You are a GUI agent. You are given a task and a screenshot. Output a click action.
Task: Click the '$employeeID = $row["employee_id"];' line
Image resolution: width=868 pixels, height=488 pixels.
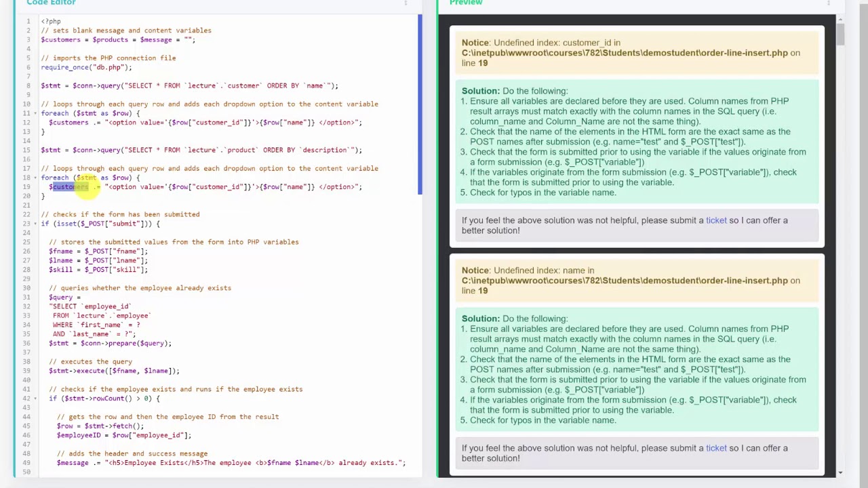(124, 435)
